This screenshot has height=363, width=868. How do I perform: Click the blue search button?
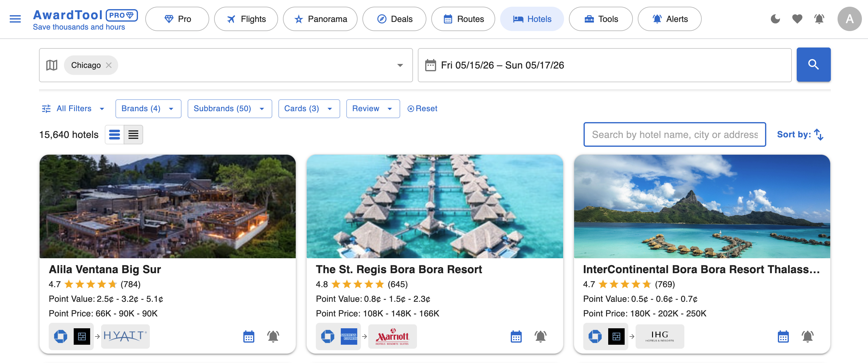[x=813, y=64]
